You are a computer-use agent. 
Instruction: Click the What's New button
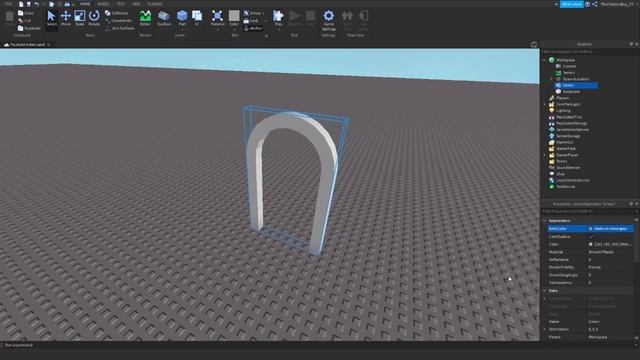pos(571,4)
